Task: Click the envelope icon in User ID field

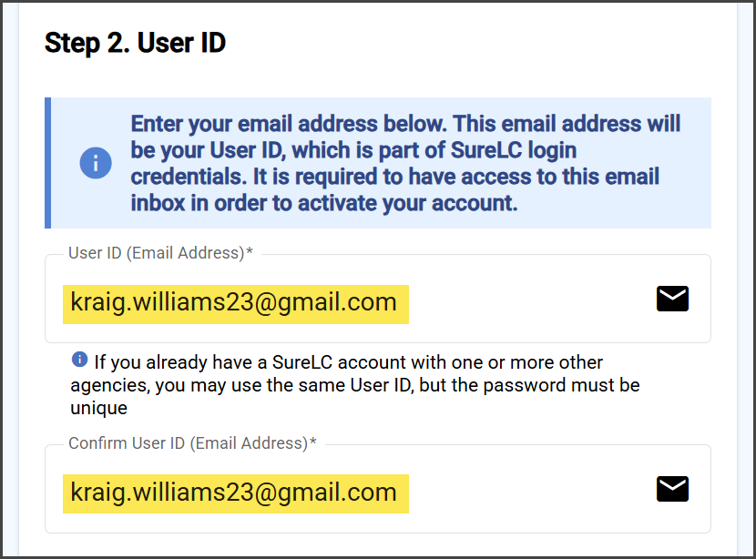Action: [x=672, y=299]
